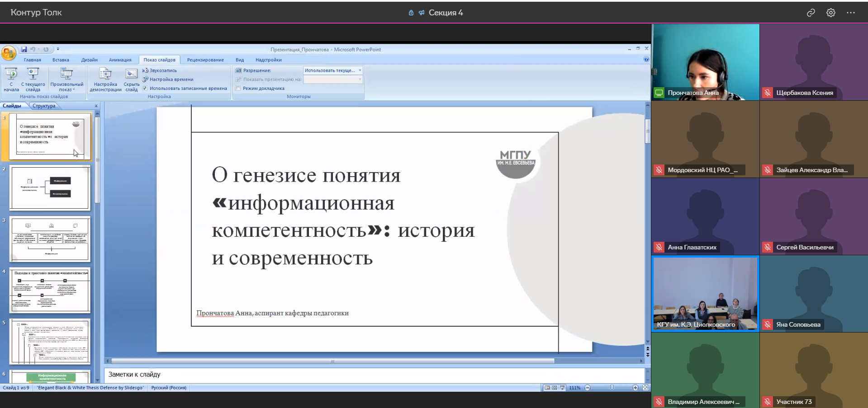Screen dimensions: 868x408
Task: Open the Animations ribbon tab
Action: coord(120,60)
